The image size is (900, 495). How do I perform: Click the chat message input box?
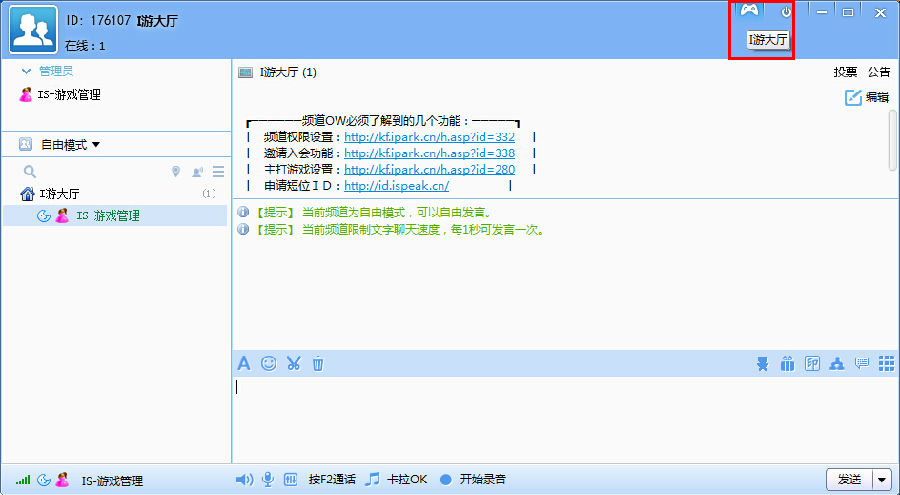(x=560, y=420)
